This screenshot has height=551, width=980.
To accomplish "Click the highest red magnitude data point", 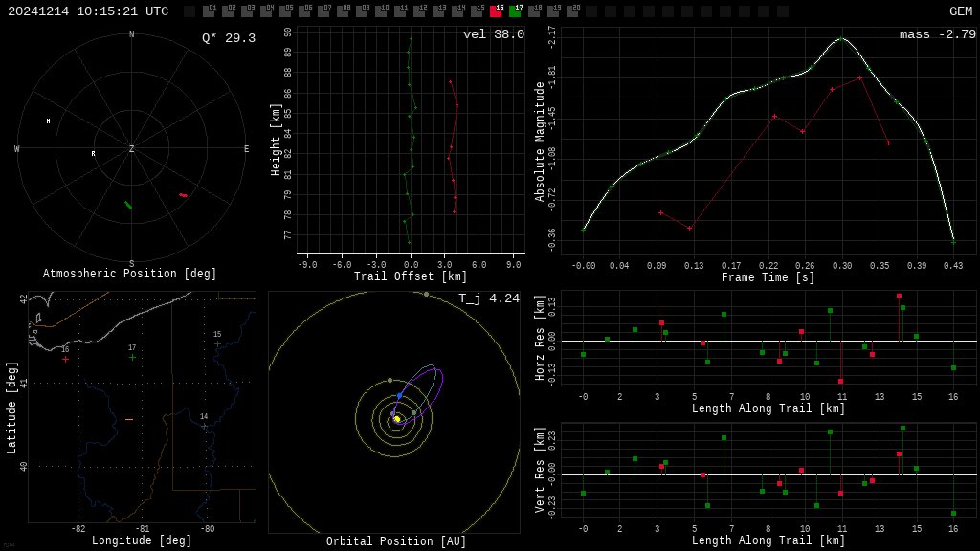I will coord(860,78).
